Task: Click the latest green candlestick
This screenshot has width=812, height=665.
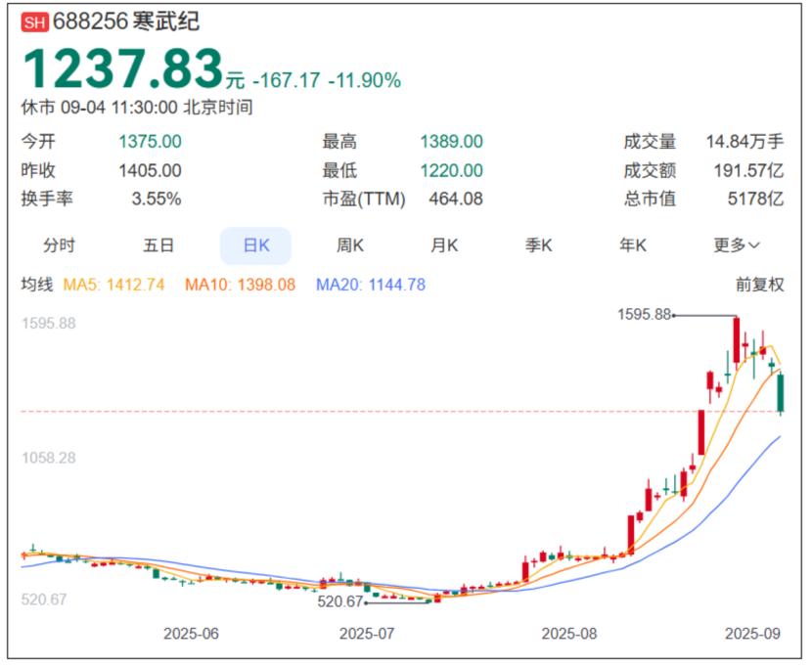Action: pos(782,392)
